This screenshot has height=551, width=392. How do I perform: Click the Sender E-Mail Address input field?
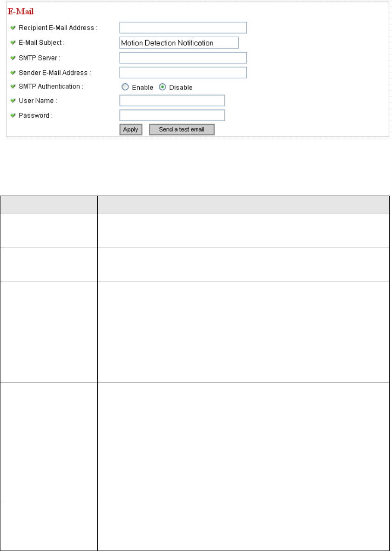(x=183, y=73)
